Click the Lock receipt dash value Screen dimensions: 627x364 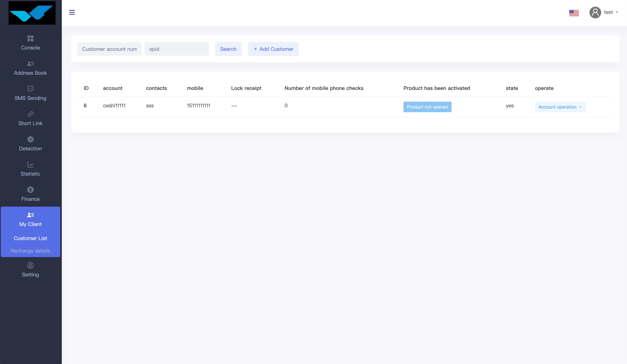234,106
